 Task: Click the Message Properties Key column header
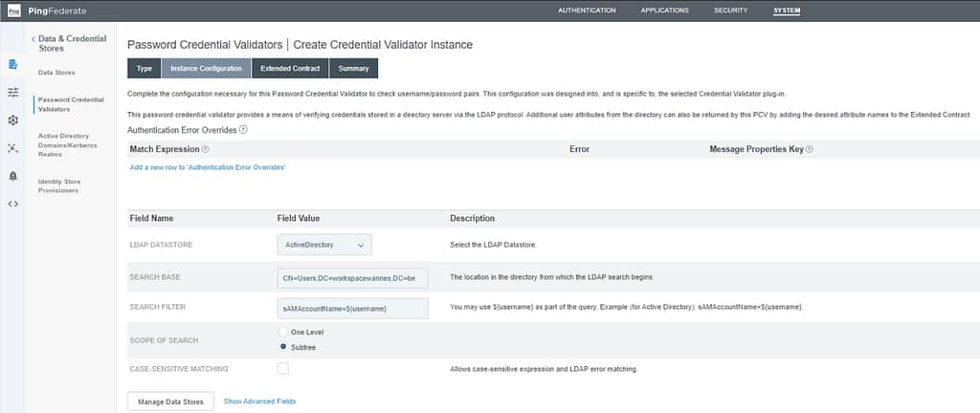pyautogui.click(x=757, y=150)
